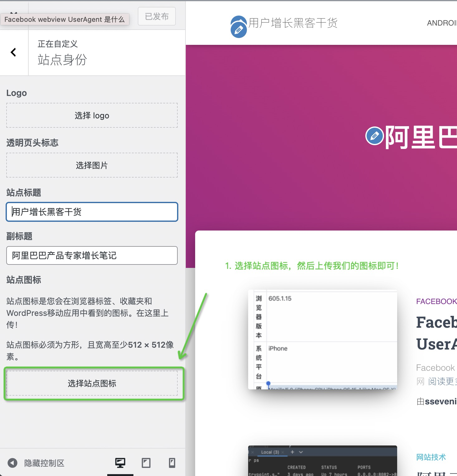Click the sseveni author link
457x476 pixels.
[x=441, y=401]
